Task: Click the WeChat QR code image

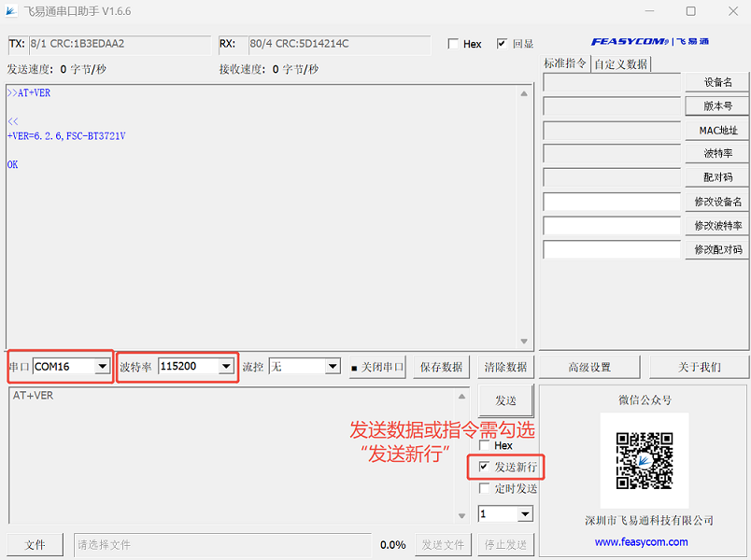Action: click(x=645, y=459)
